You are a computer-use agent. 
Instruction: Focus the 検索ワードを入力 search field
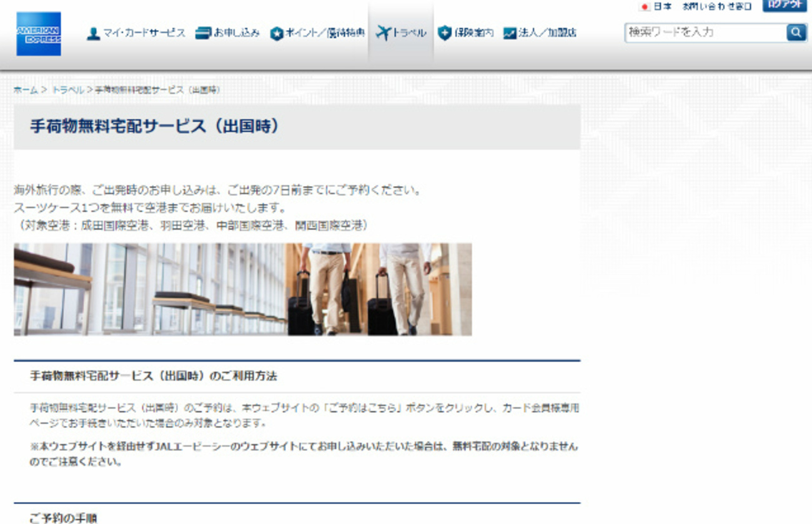(x=706, y=32)
